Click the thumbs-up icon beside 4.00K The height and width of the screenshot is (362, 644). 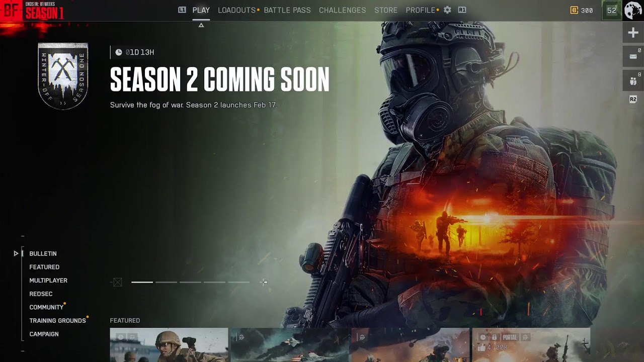481,347
